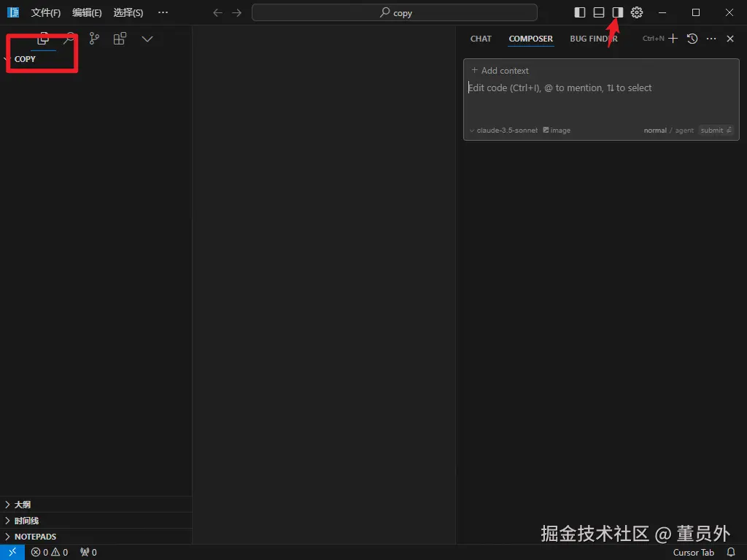This screenshot has height=560, width=747.
Task: Click the Cursor app logo icon
Action: click(x=13, y=12)
